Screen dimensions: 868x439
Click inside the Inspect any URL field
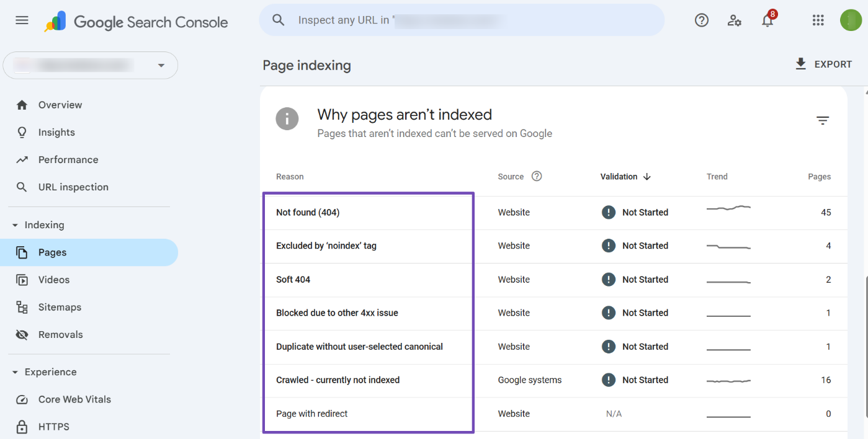(462, 20)
